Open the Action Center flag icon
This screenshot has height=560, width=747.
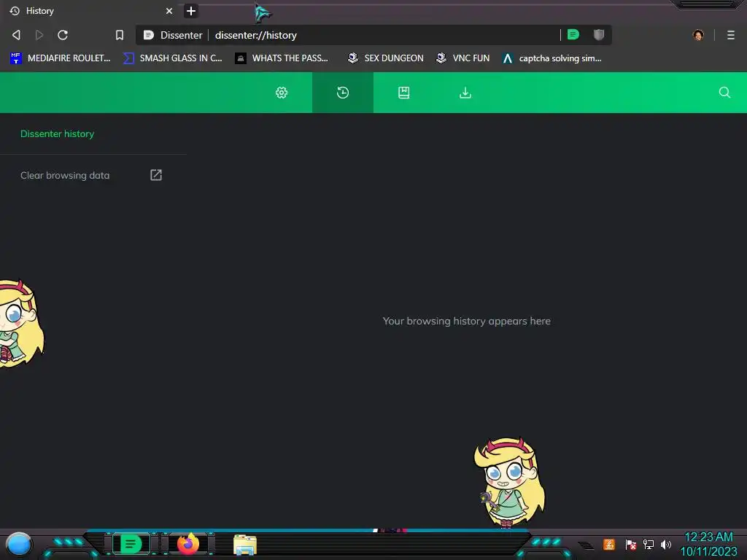pos(631,544)
